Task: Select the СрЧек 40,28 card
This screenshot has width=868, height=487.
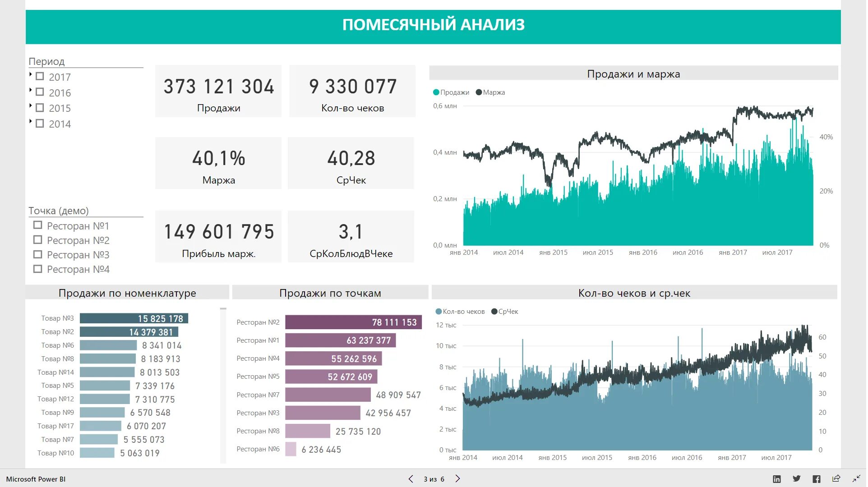Action: pos(351,163)
